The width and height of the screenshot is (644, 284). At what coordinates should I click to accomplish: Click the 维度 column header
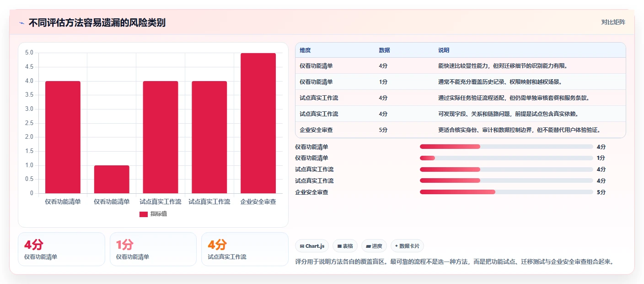coord(305,50)
